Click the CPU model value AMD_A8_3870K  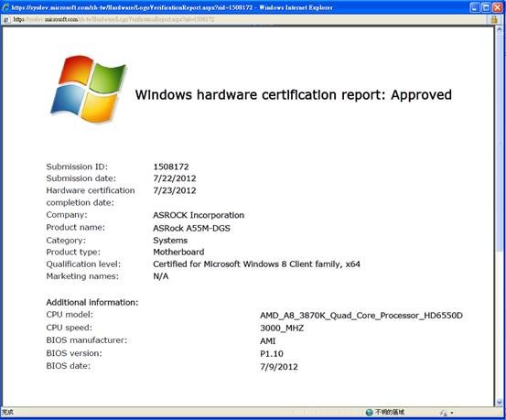coord(361,316)
